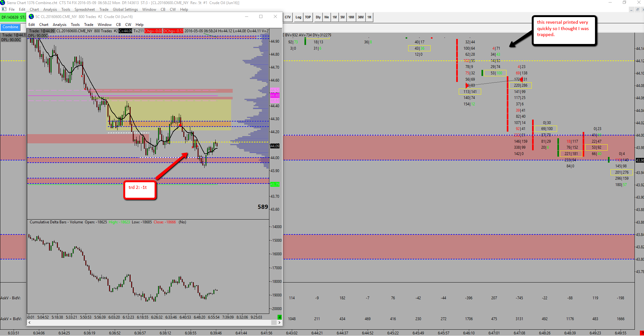644x336 pixels.
Task: Open Chart menu in 800 Trades chart window
Action: (x=44, y=25)
